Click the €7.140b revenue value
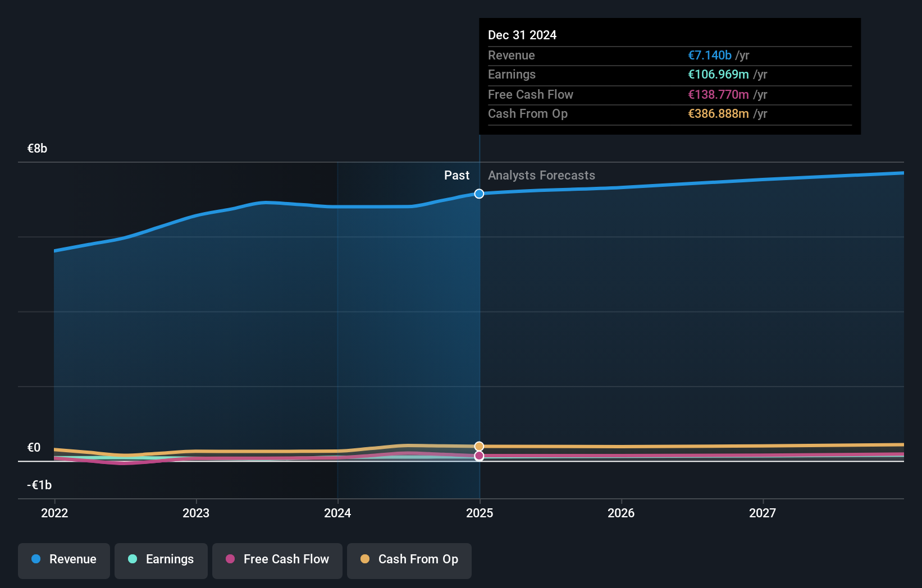The height and width of the screenshot is (588, 922). pyautogui.click(x=710, y=55)
